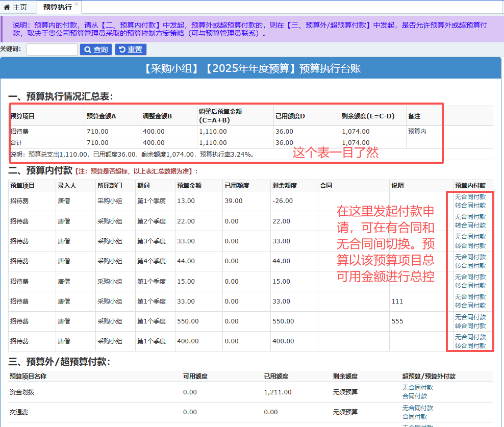504x427 pixels.
Task: Click 转合同付款 for the 13.00 budget row
Action: 470,206
